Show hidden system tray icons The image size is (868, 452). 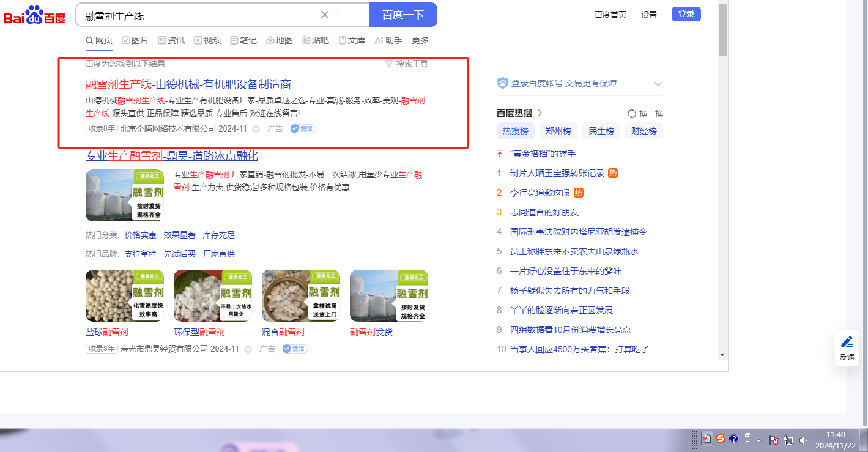tap(759, 440)
